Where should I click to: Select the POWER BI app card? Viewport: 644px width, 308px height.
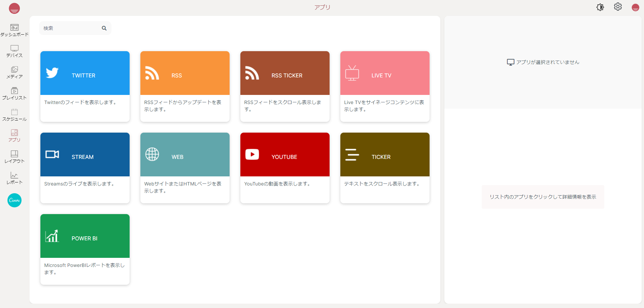85,249
